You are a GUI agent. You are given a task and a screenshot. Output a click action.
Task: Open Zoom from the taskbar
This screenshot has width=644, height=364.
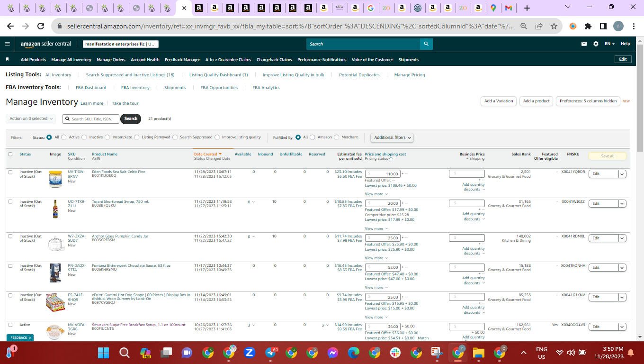(x=250, y=353)
